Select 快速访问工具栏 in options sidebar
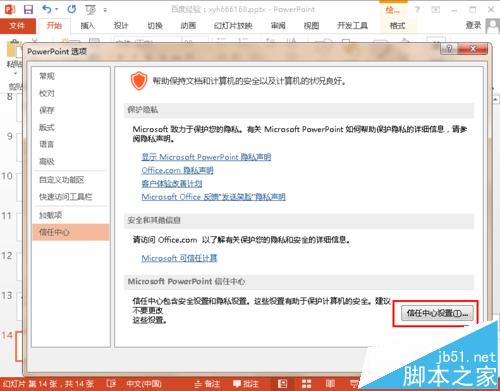 [x=70, y=197]
